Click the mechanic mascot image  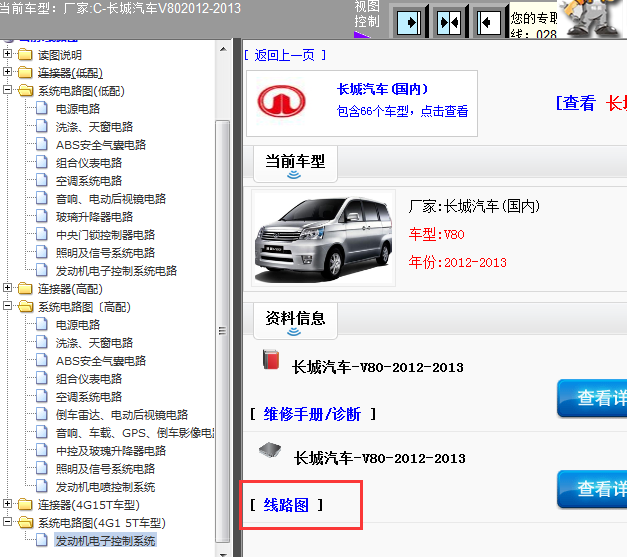pyautogui.click(x=591, y=18)
